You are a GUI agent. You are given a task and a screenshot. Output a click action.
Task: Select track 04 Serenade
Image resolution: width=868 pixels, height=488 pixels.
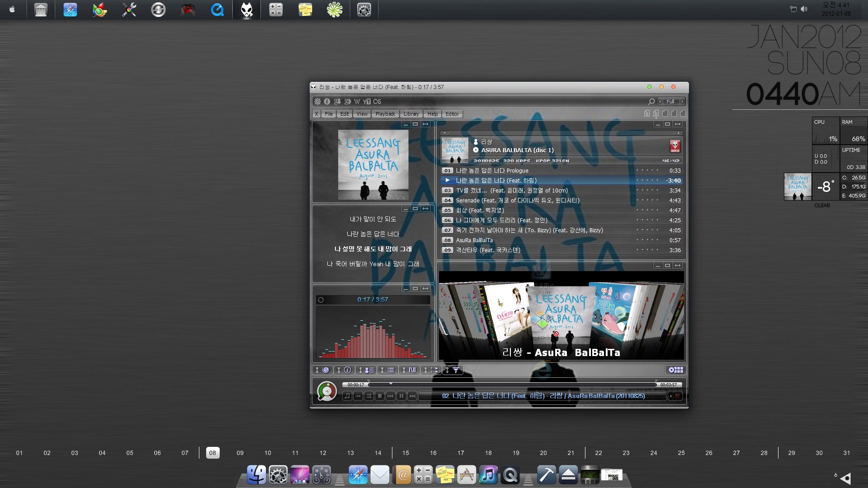pyautogui.click(x=561, y=200)
